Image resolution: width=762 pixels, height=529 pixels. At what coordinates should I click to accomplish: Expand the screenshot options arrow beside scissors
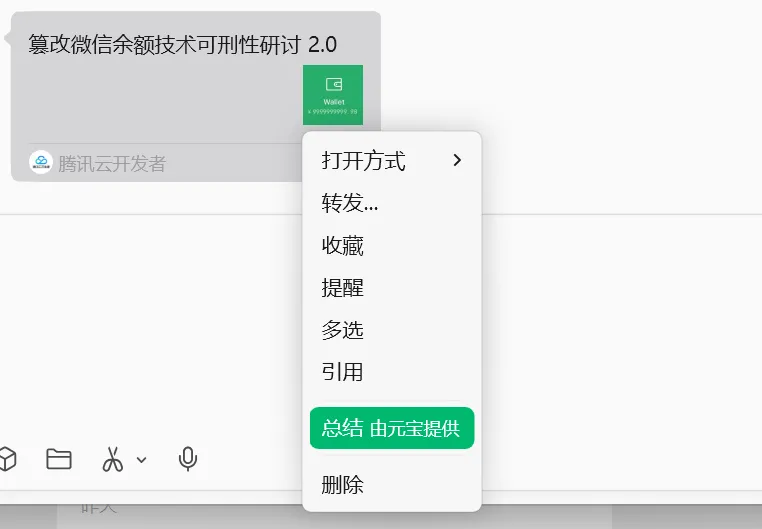(141, 460)
